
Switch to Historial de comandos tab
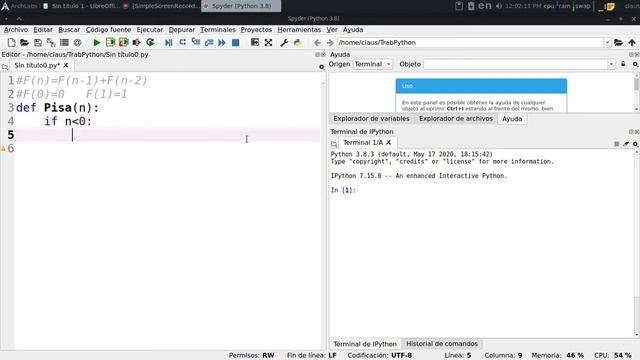(x=442, y=344)
